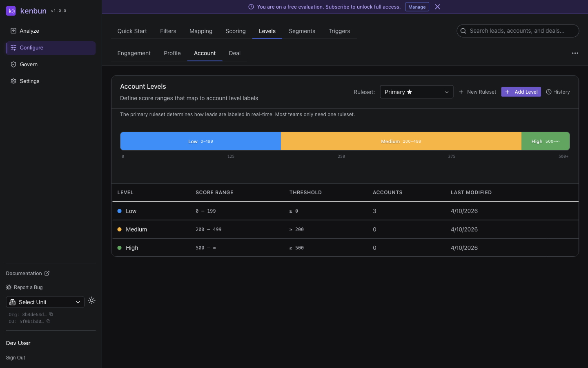
Task: Open the Analyze section
Action: pos(51,31)
